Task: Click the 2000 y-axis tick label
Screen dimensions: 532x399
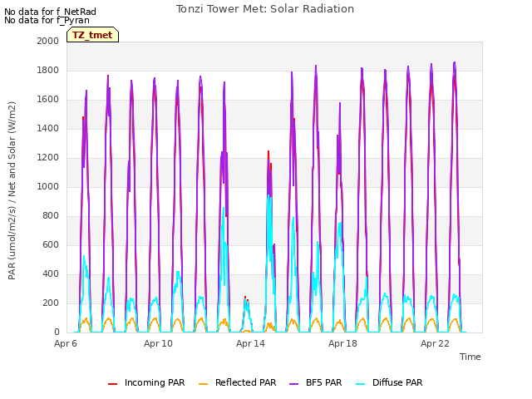Action: pos(48,41)
